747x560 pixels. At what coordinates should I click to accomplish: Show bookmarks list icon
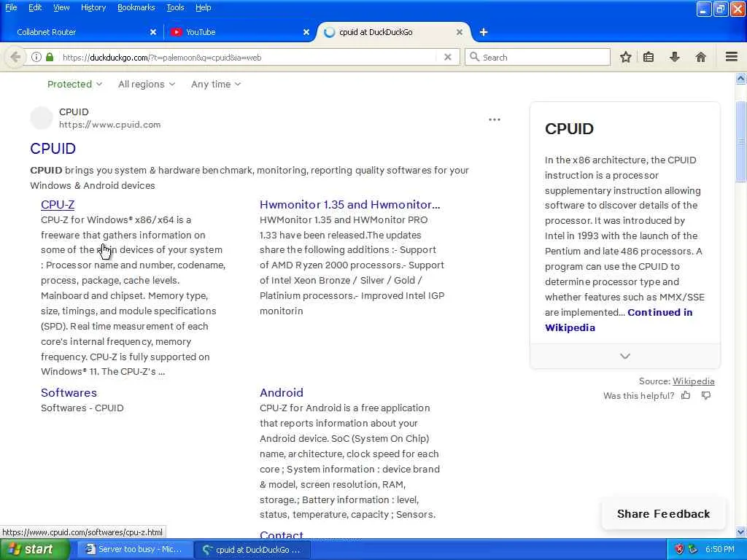[x=649, y=57]
